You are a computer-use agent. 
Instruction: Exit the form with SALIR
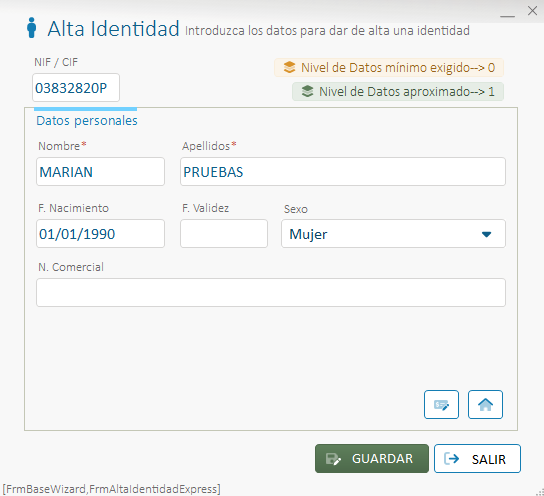(x=477, y=459)
